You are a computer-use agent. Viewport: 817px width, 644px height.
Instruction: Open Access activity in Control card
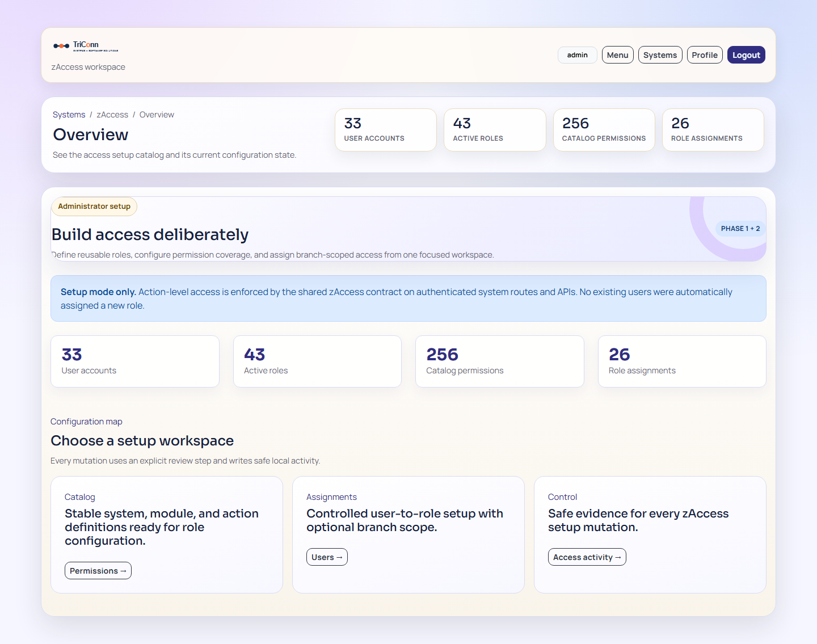tap(587, 557)
